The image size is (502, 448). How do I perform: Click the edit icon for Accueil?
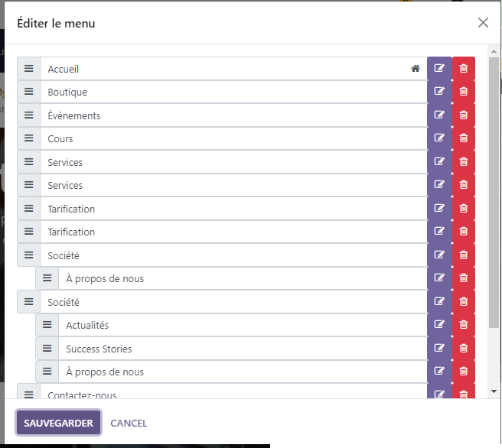439,69
